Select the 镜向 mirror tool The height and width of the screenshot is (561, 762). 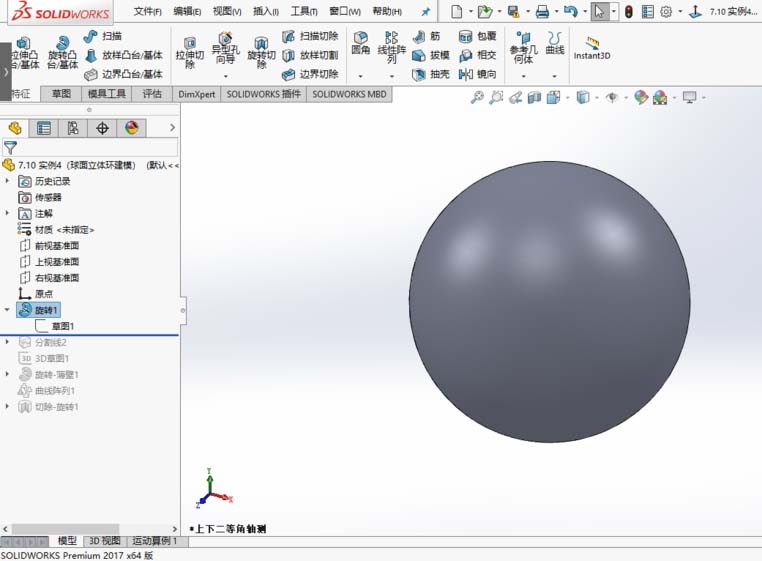(x=477, y=74)
